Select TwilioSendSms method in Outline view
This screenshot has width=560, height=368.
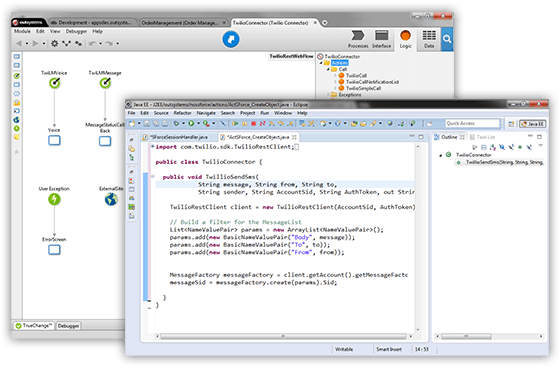500,163
